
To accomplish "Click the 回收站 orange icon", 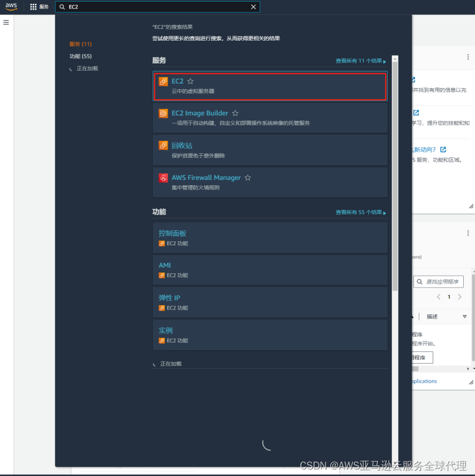I will 163,146.
